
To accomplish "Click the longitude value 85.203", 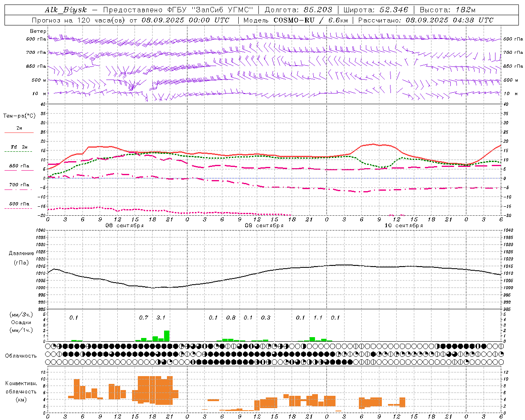I will pos(318,10).
